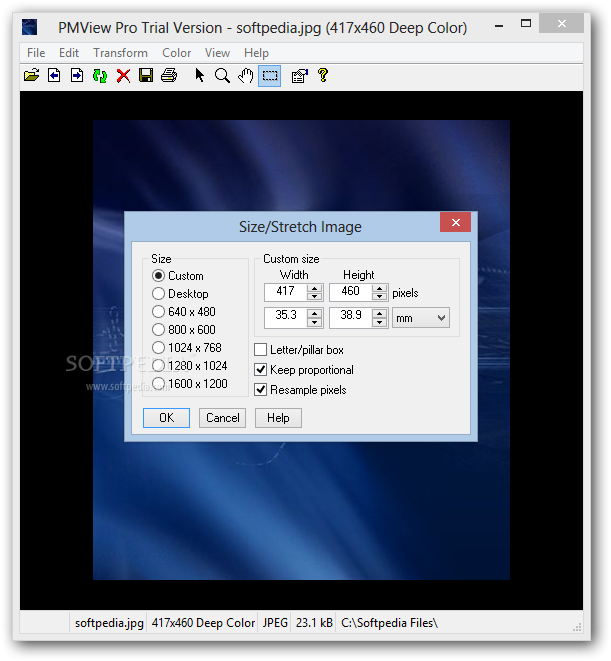Open the Transform menu

(x=121, y=53)
